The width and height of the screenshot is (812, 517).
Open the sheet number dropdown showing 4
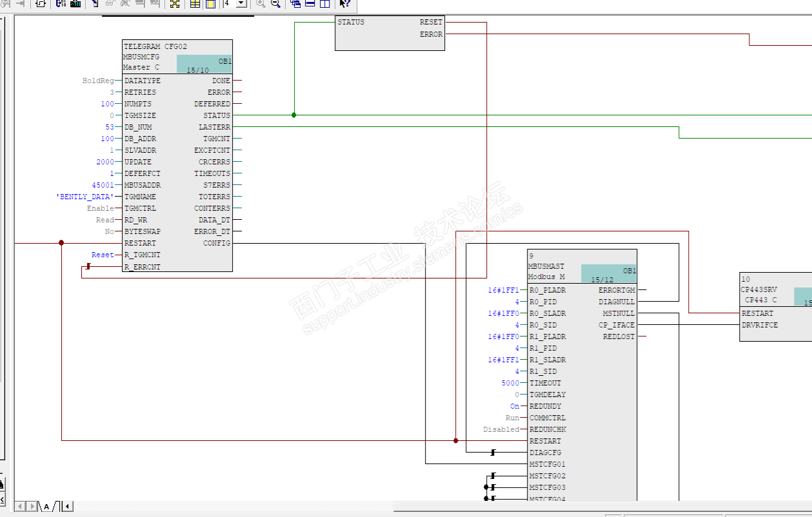[x=241, y=3]
